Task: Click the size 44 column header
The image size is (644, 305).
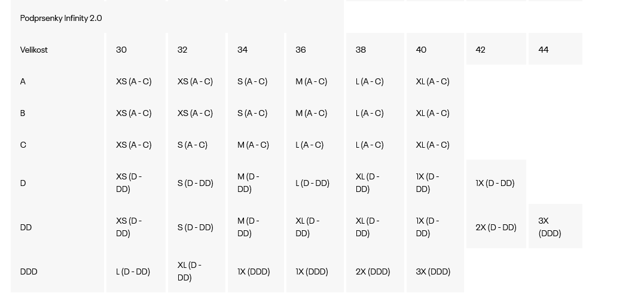Action: click(544, 50)
